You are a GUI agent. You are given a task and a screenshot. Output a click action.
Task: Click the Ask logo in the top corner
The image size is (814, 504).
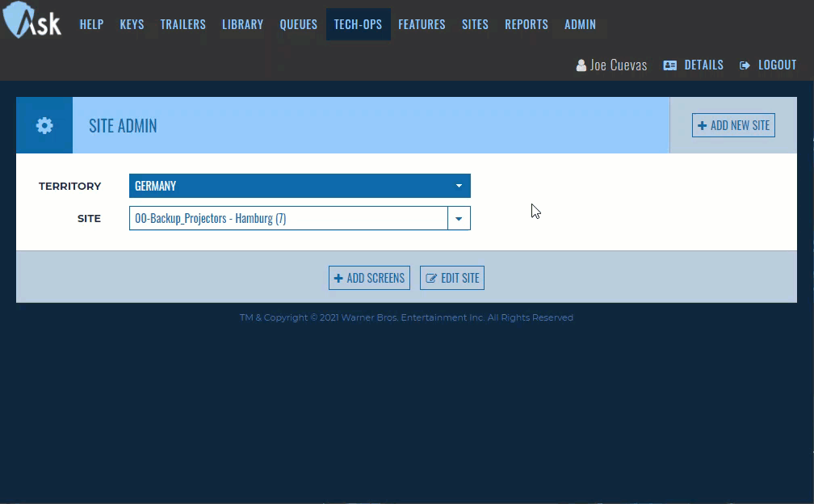coord(31,21)
